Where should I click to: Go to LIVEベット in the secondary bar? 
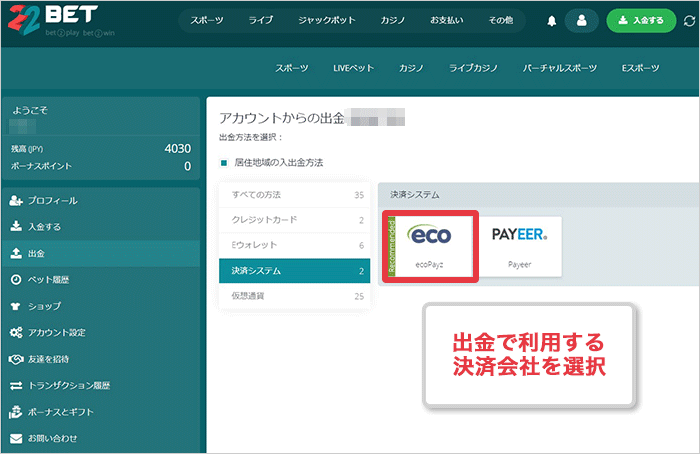coord(353,68)
